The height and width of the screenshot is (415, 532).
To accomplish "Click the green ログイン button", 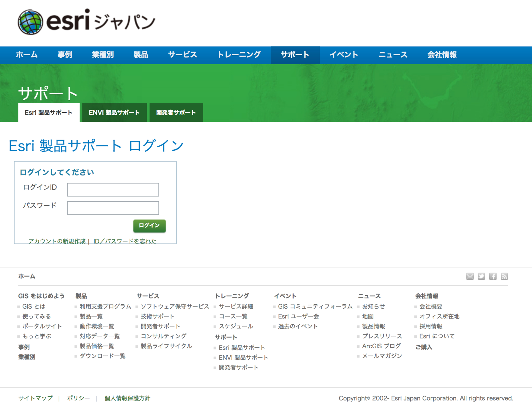I will tap(149, 226).
